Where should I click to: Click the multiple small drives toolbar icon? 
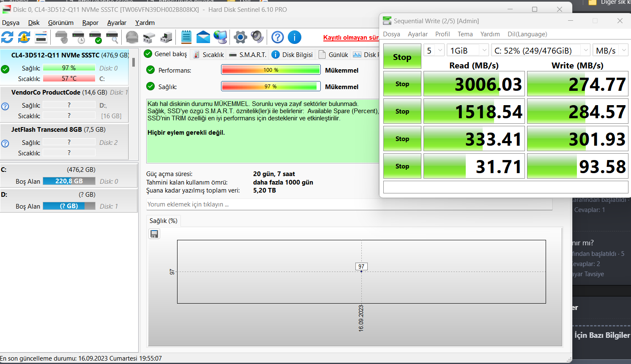click(149, 37)
